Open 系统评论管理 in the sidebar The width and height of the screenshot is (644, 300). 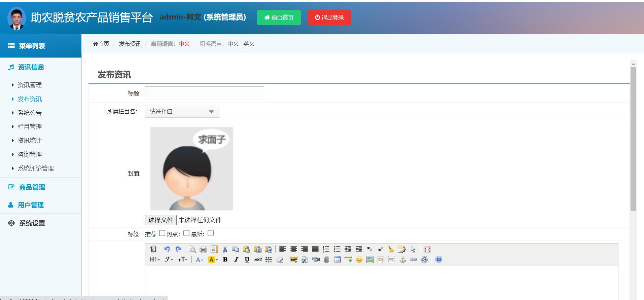tap(36, 168)
